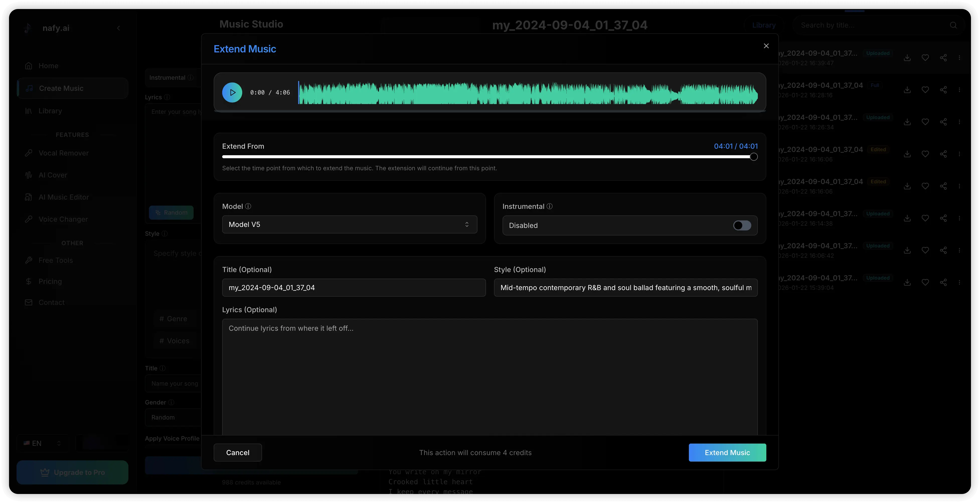Screen dimensions: 980x503
Task: Open more options for track dated 16:06:42
Action: 959,250
